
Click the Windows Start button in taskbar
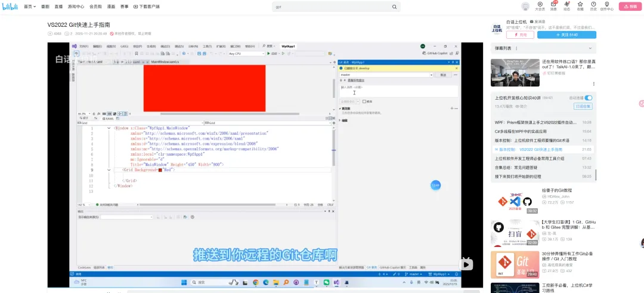[x=184, y=282]
